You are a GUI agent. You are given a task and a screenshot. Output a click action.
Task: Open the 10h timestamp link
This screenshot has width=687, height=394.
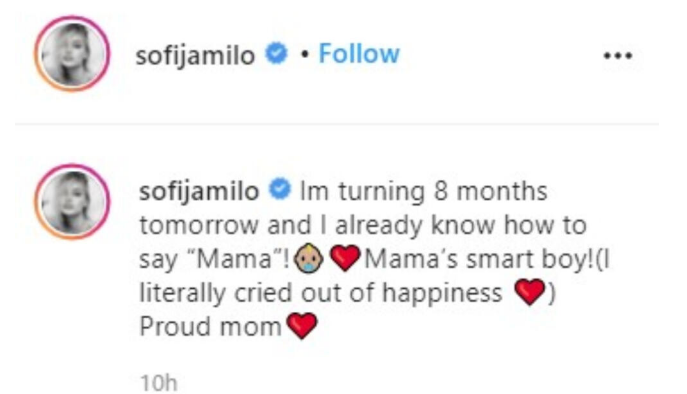pos(159,383)
